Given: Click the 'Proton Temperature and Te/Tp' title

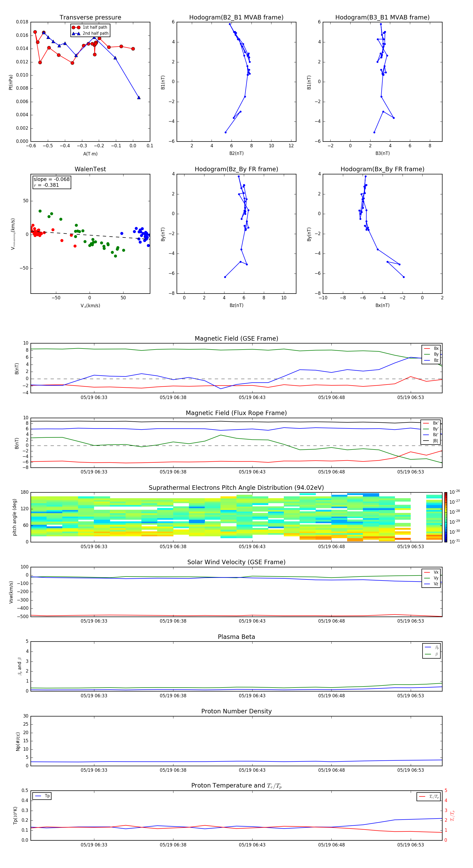Looking at the screenshot, I should (x=236, y=786).
